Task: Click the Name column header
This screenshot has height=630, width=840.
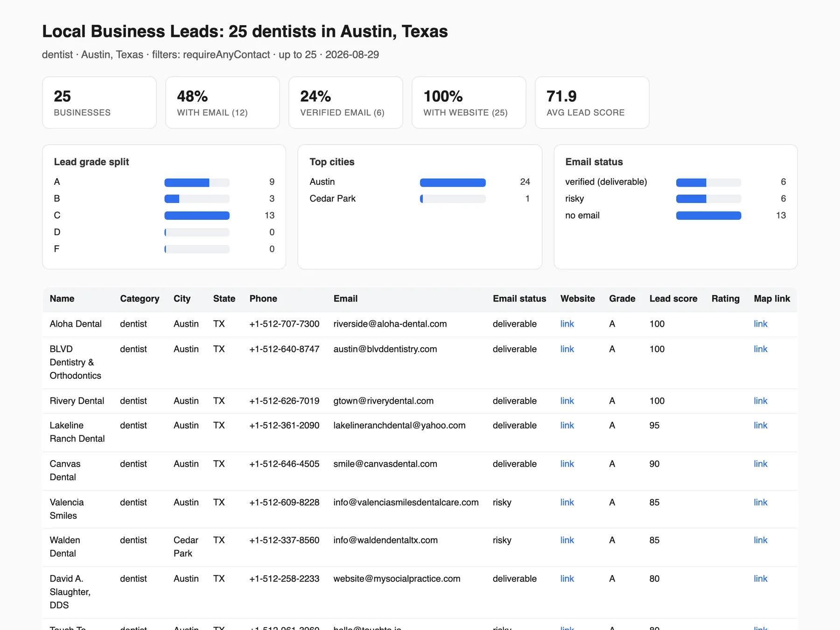Action: coord(62,299)
